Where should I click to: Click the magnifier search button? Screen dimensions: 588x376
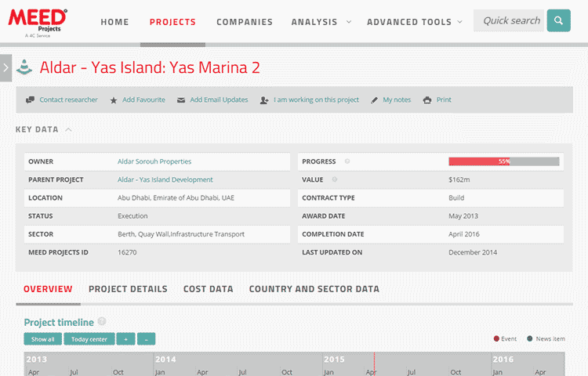coord(558,21)
